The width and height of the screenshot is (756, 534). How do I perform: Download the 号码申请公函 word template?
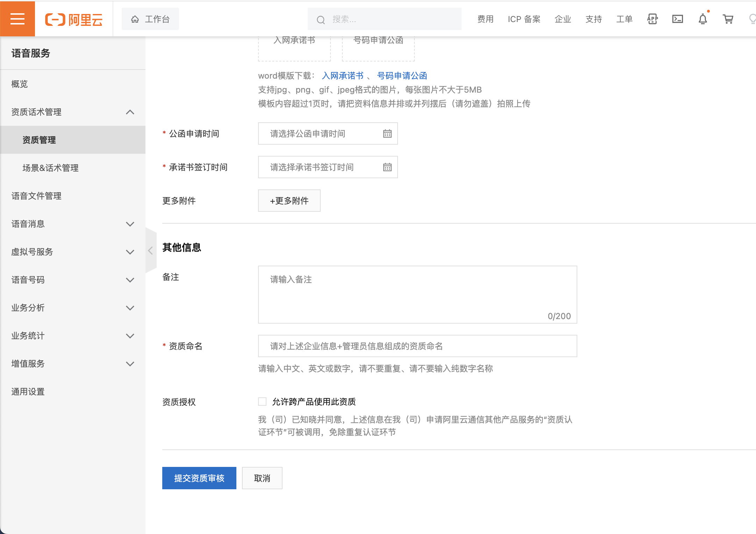(x=402, y=75)
